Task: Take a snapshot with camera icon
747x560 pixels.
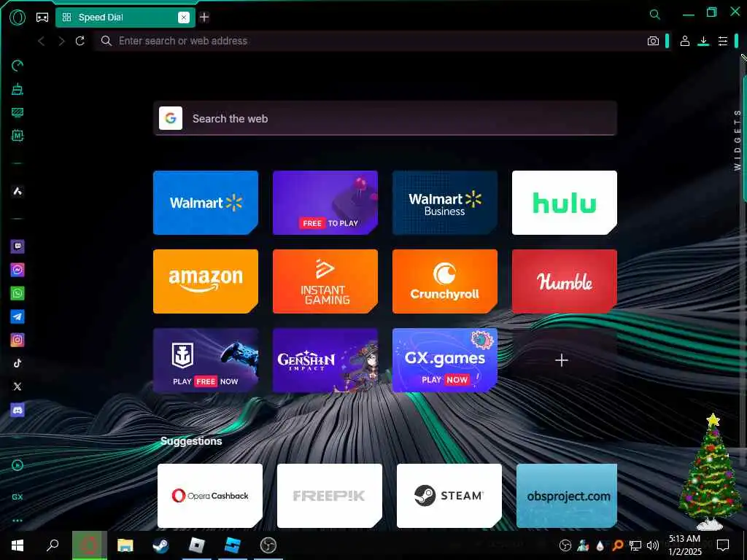Action: click(653, 41)
